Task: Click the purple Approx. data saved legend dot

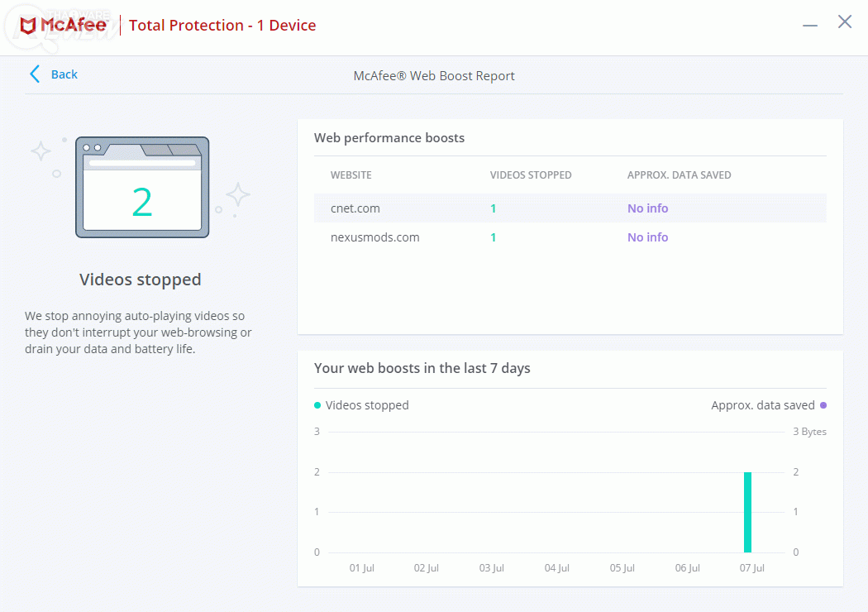Action: 823,405
